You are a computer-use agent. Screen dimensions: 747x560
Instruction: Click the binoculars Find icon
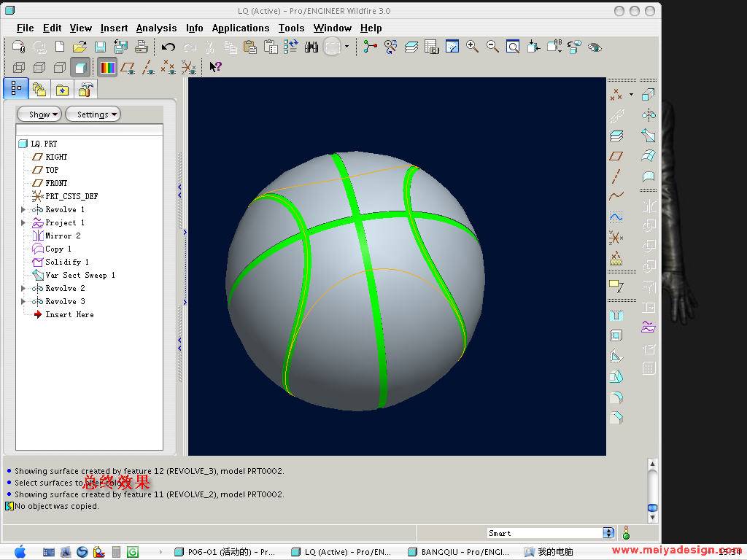point(311,47)
